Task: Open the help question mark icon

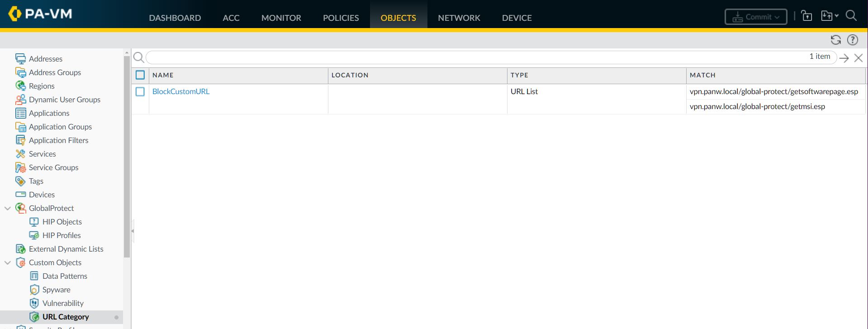Action: click(853, 40)
